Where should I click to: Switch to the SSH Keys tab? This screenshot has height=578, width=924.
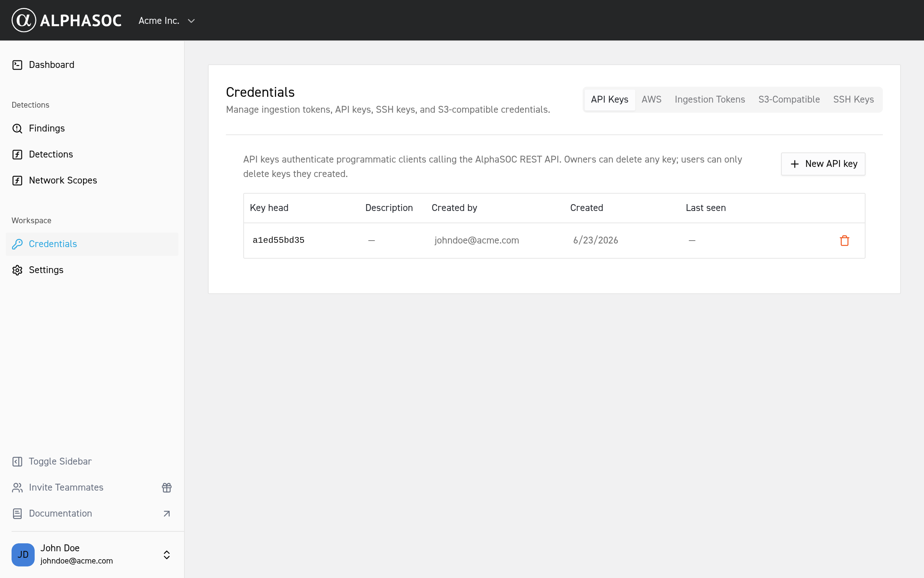(853, 99)
